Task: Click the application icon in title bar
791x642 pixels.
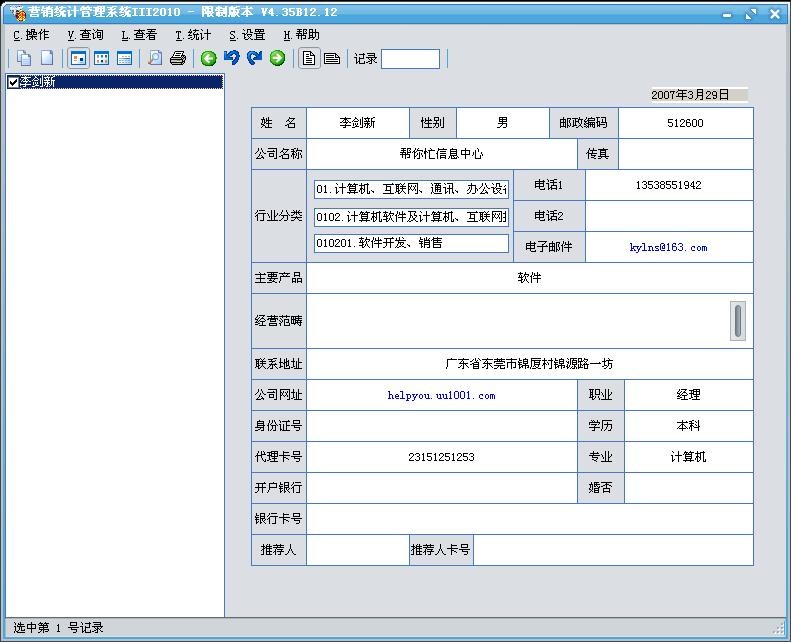Action: tap(17, 13)
